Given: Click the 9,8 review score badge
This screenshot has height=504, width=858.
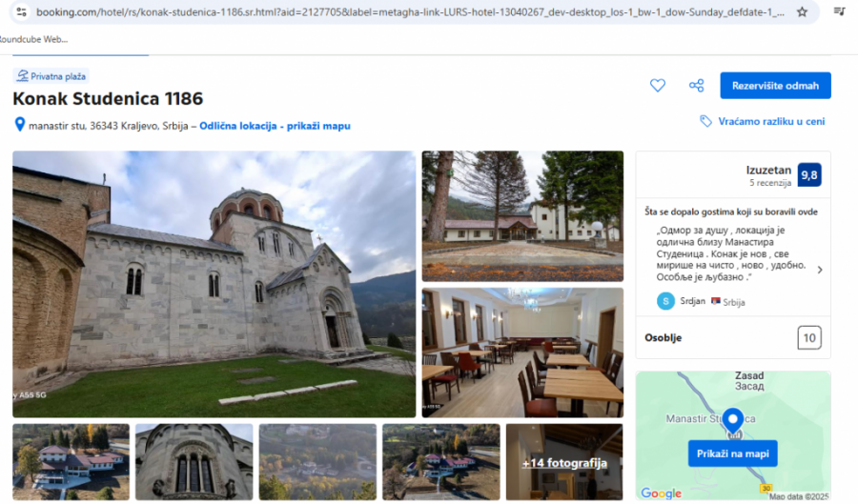Looking at the screenshot, I should (809, 175).
